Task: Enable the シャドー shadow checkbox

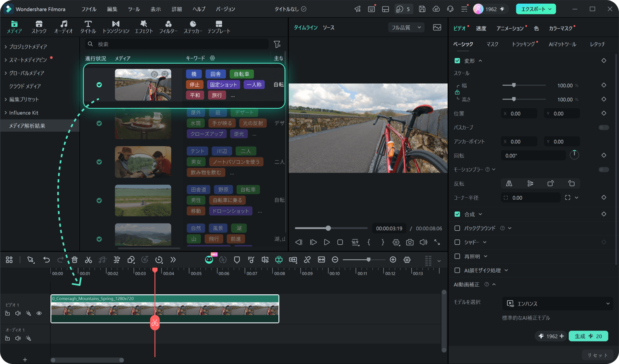Action: [457, 242]
